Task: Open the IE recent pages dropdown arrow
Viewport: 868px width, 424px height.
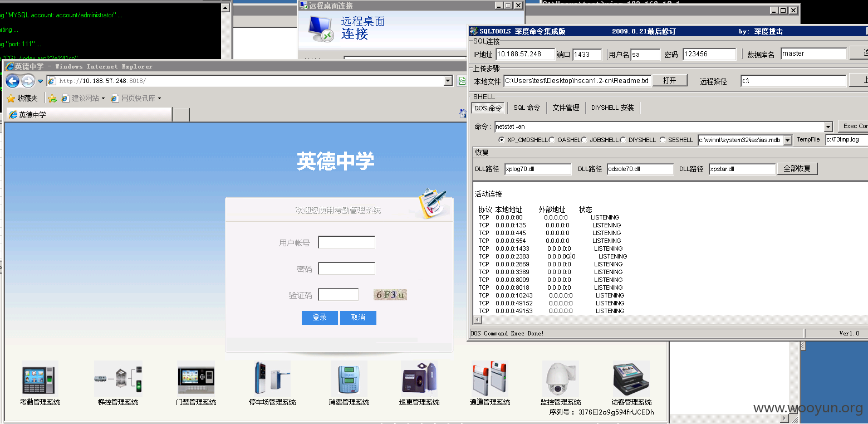Action: pos(40,81)
